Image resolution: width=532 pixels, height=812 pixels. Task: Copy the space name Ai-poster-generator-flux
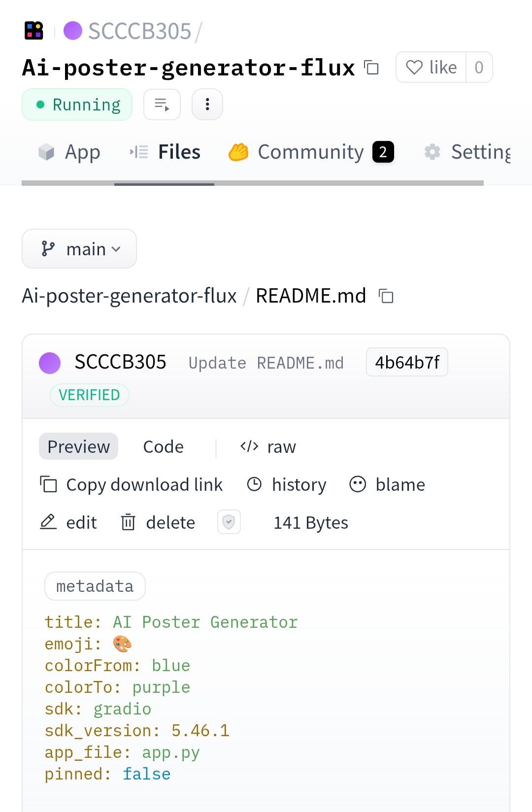[x=371, y=68]
